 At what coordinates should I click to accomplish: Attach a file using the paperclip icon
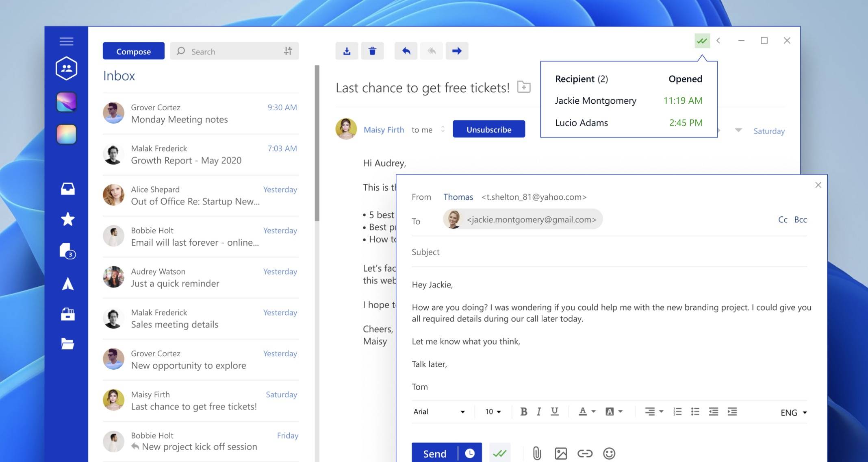537,453
